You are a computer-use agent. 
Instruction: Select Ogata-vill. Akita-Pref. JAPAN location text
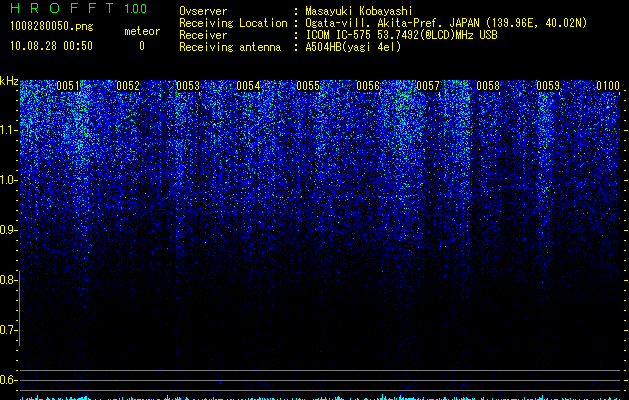(446, 23)
